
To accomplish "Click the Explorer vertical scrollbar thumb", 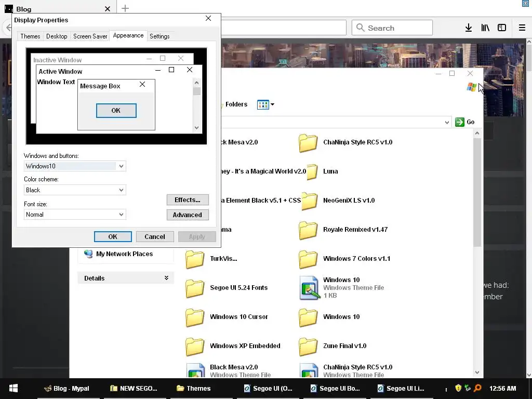I will (x=477, y=192).
